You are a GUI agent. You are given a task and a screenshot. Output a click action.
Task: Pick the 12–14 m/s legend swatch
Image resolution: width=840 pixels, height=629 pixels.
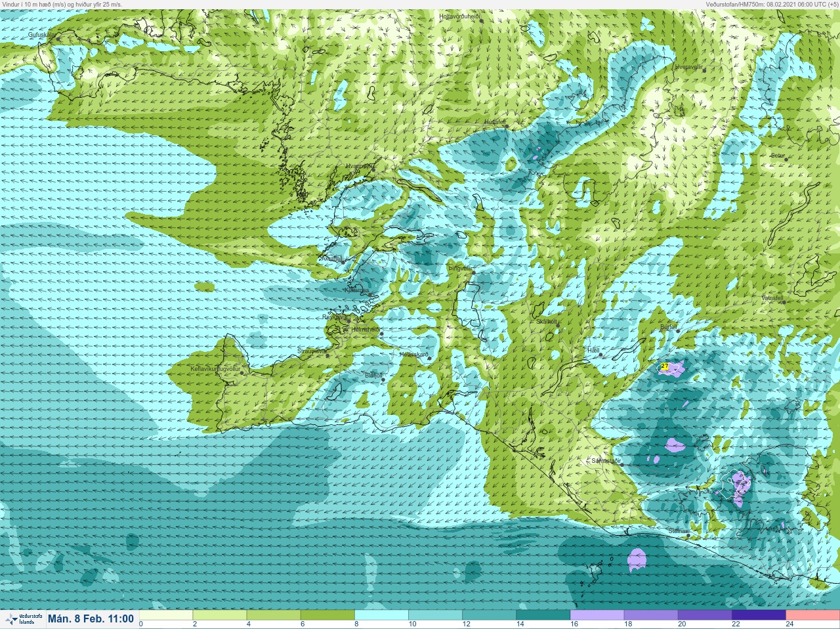click(x=489, y=615)
